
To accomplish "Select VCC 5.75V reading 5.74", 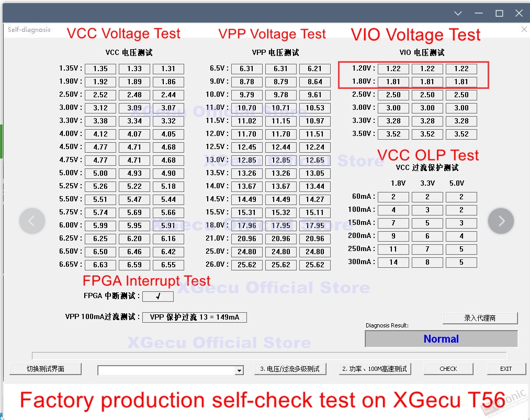I will pos(100,212).
